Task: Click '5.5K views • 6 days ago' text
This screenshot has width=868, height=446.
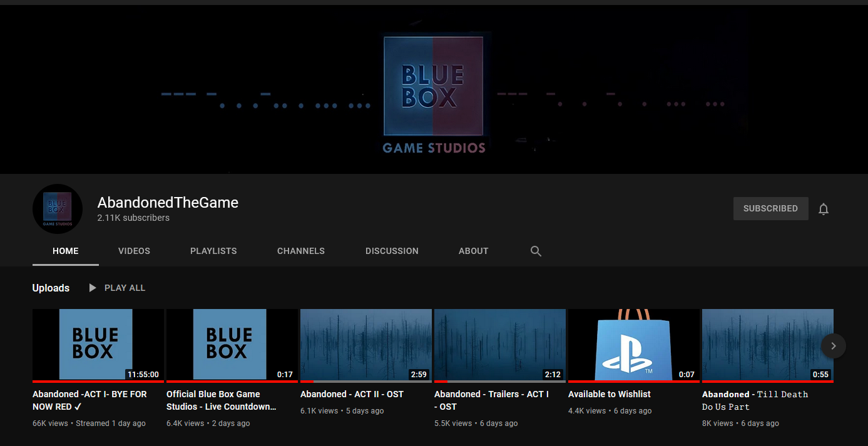Action: coord(476,423)
